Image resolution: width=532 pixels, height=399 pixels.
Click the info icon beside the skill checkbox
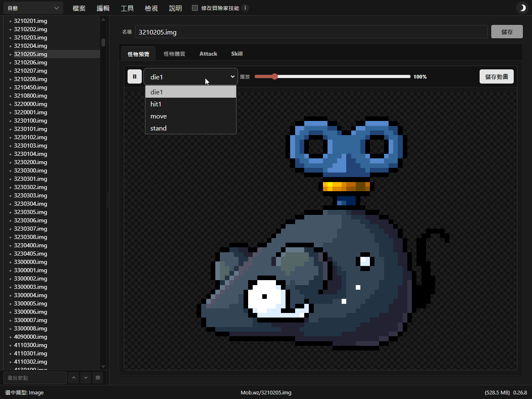[245, 8]
